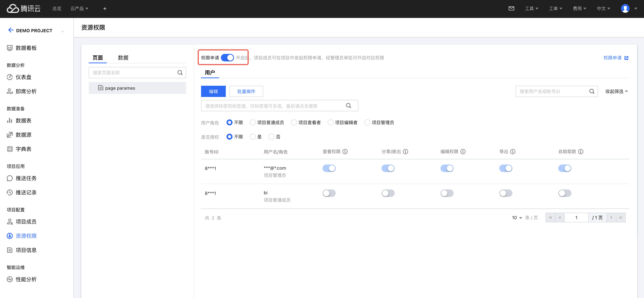The height and width of the screenshot is (298, 644).
Task: Click the info icon next to 查看权限
Action: pyautogui.click(x=345, y=151)
